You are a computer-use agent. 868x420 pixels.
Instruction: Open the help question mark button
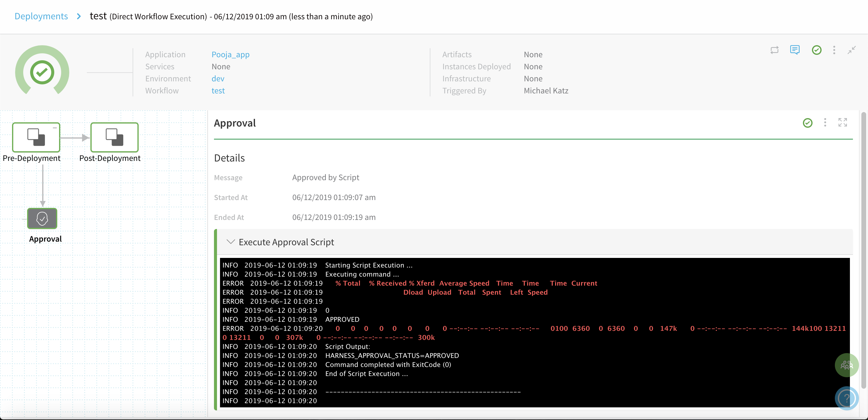(x=846, y=398)
